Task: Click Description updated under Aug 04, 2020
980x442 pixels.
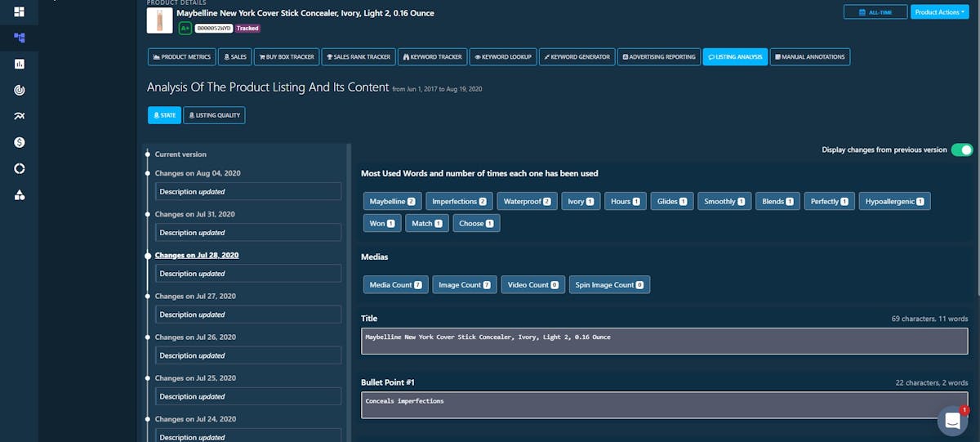Action: 248,191
